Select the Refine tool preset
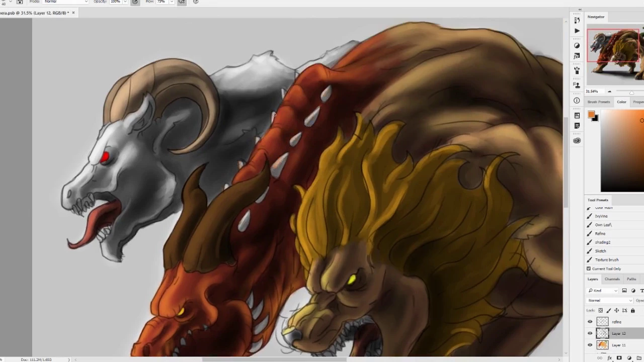 [614, 234]
